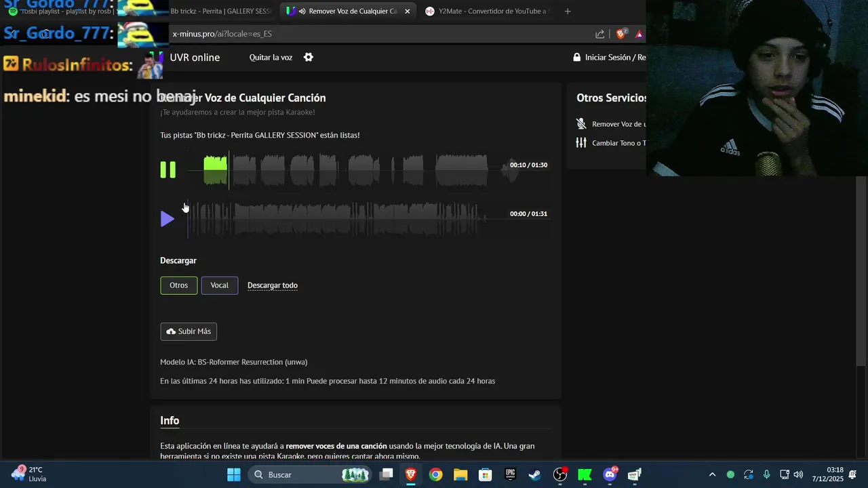
Task: Open Cambiar Tono service link
Action: point(618,143)
